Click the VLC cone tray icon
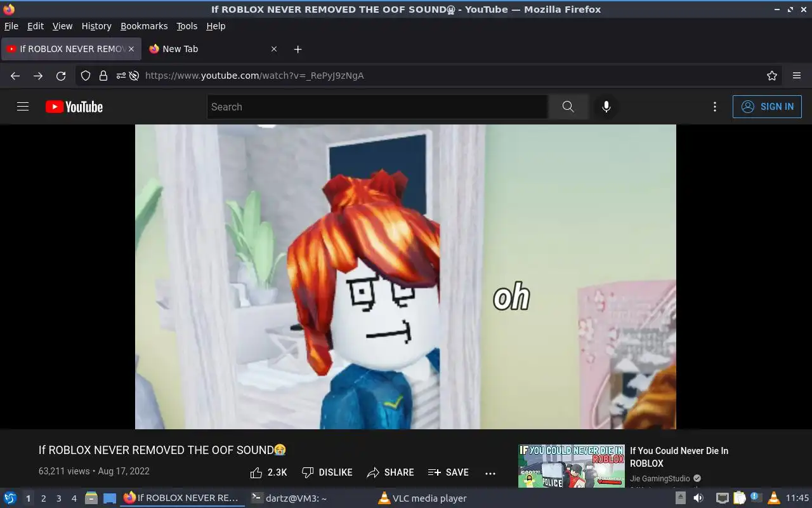The height and width of the screenshot is (508, 812). (x=773, y=498)
